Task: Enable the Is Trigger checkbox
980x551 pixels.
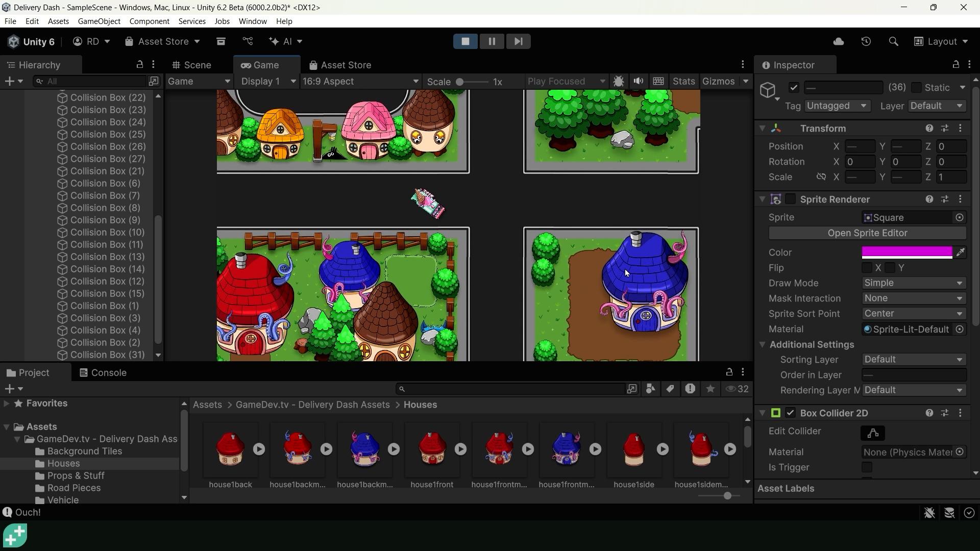Action: tap(867, 467)
